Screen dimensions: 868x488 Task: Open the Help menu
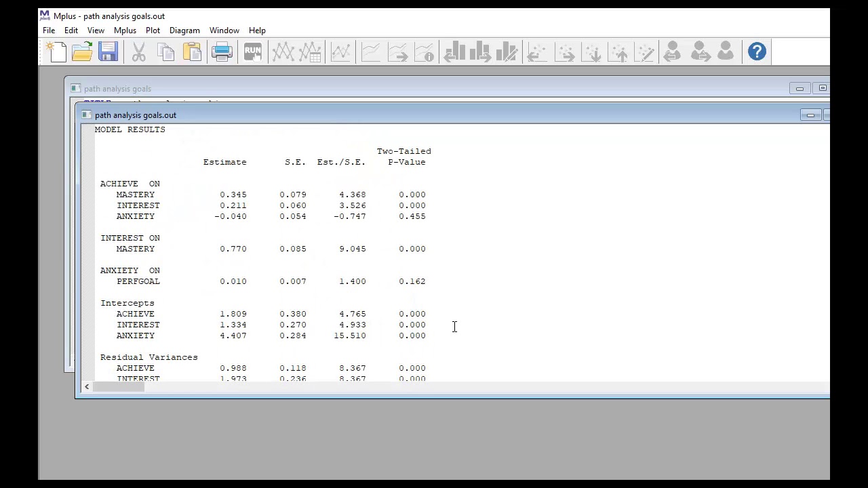point(257,30)
